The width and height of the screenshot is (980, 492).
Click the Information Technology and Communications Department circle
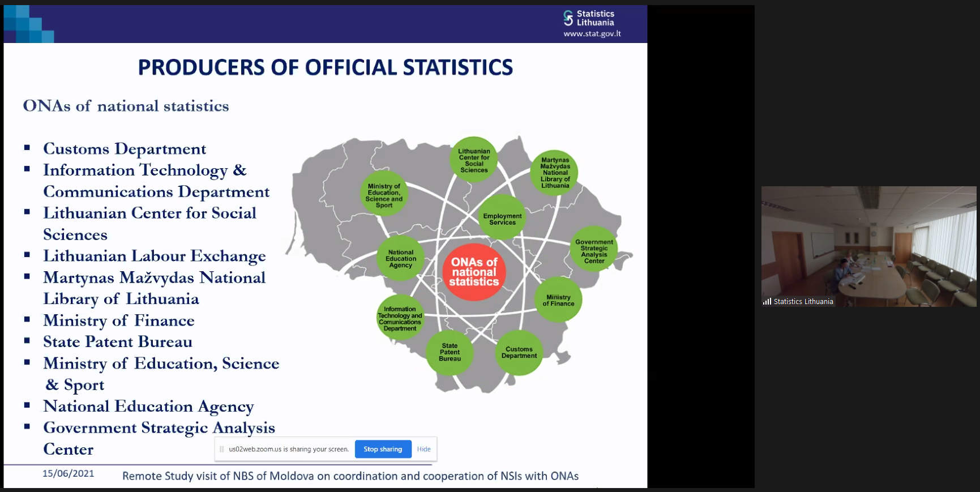point(400,318)
